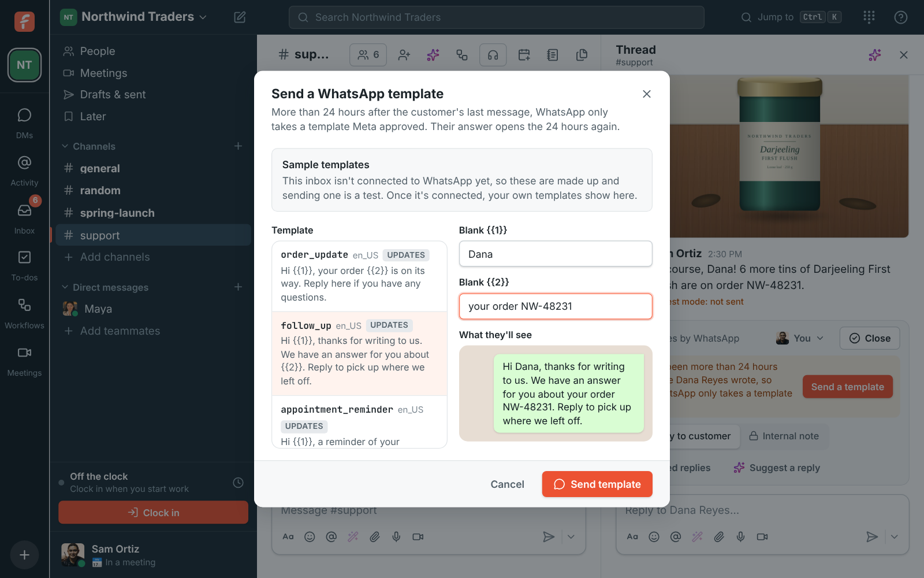Open To-dos in the left rail
This screenshot has height=578, width=924.
tap(24, 266)
